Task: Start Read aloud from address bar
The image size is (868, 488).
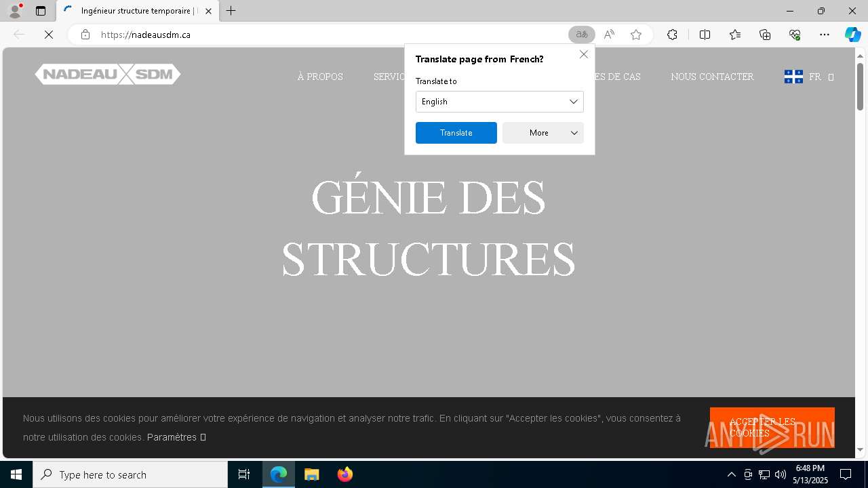Action: pos(609,35)
